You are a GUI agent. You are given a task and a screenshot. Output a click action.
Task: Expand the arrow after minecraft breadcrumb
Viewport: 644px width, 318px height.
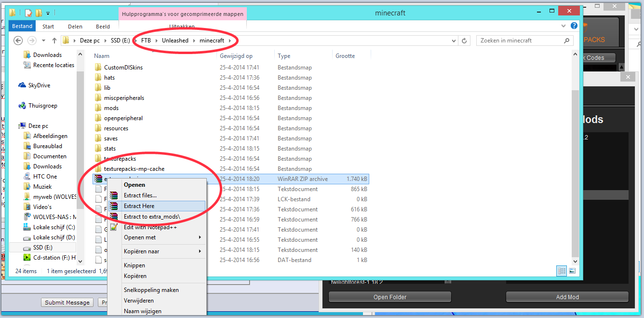coord(230,41)
